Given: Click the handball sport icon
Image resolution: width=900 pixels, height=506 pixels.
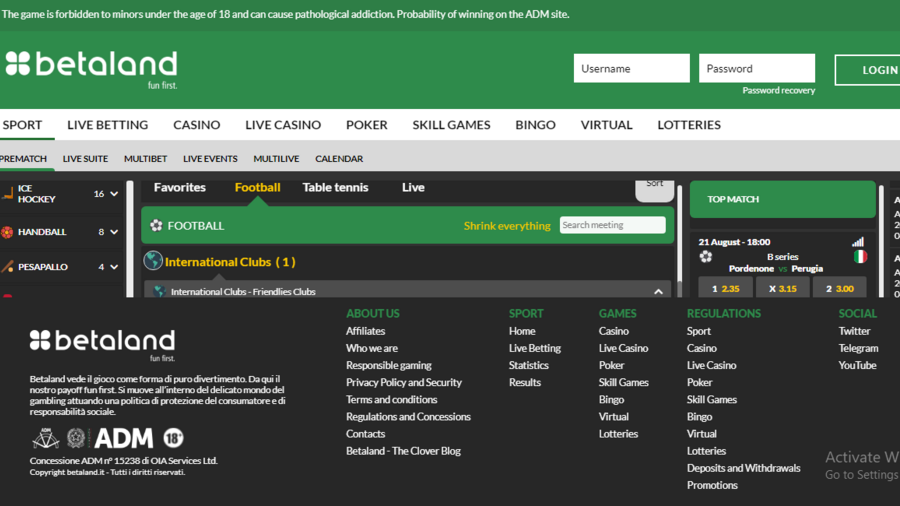Looking at the screenshot, I should pyautogui.click(x=8, y=232).
